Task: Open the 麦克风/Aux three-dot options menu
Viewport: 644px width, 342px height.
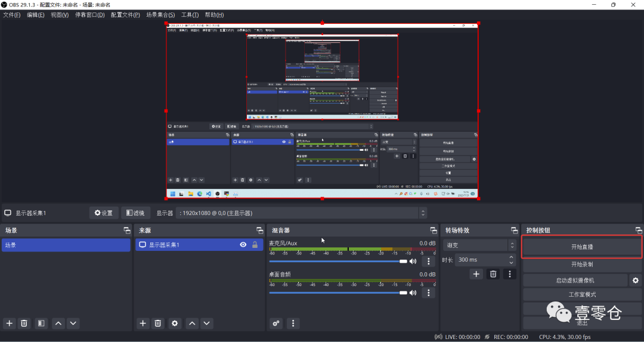Action: pyautogui.click(x=428, y=261)
